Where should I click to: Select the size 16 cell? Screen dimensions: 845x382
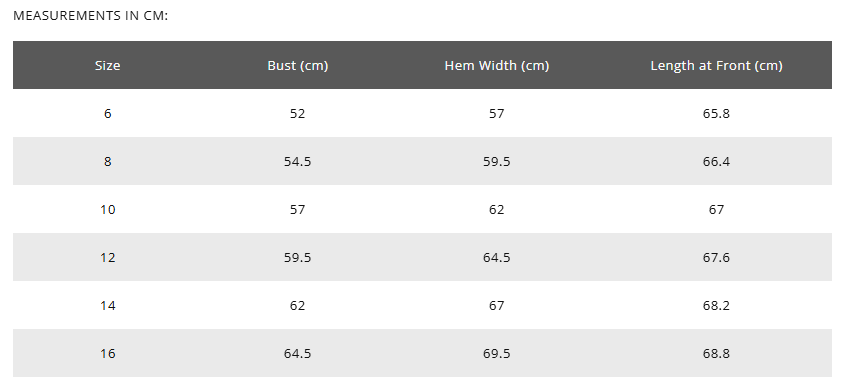coord(107,353)
